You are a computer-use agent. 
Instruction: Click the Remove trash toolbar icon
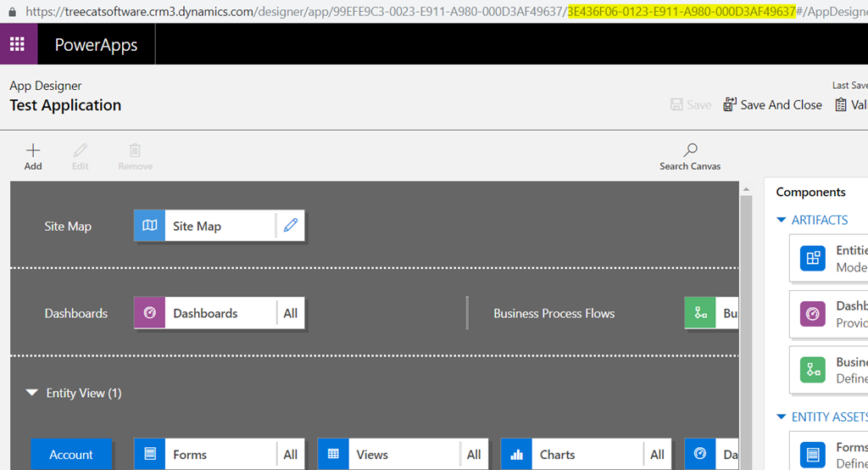135,150
